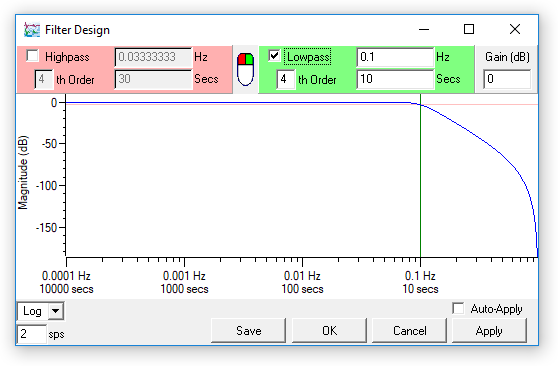Click the Lowpass order field
The width and height of the screenshot is (558, 366).
(286, 79)
